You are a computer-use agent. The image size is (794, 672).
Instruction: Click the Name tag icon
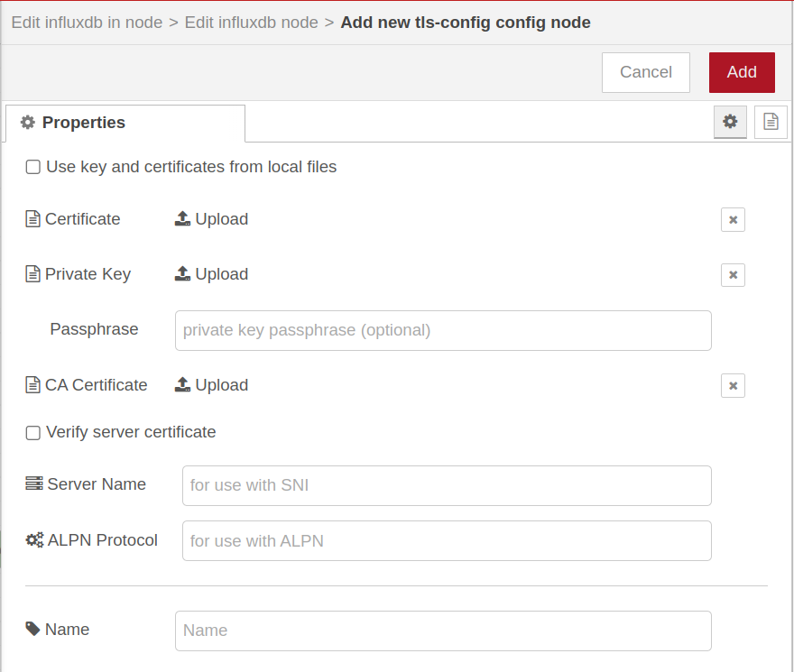click(x=32, y=629)
